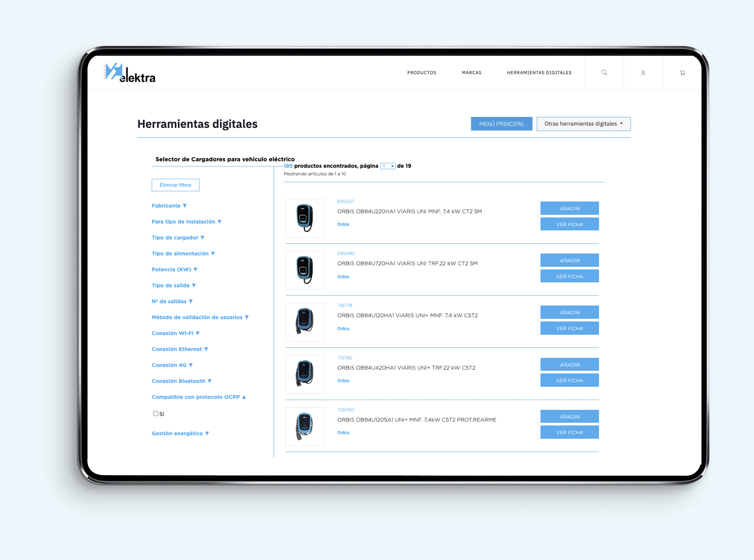
Task: Expand the Conexión Bluetooth filter
Action: click(181, 381)
